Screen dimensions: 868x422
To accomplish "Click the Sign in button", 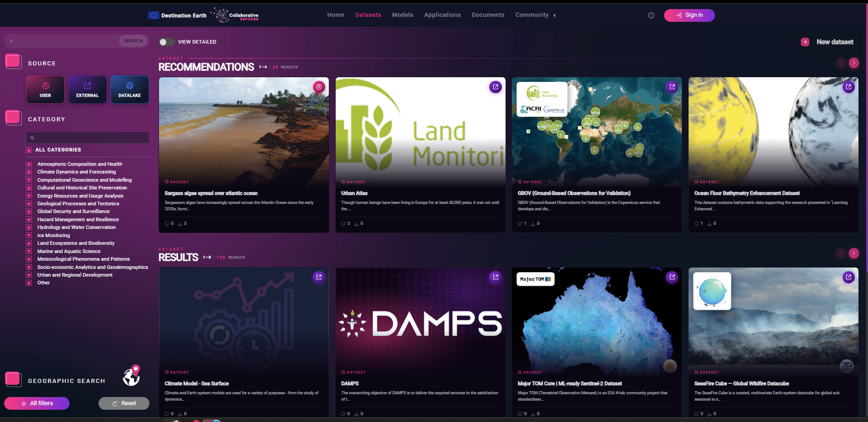I will (x=689, y=15).
